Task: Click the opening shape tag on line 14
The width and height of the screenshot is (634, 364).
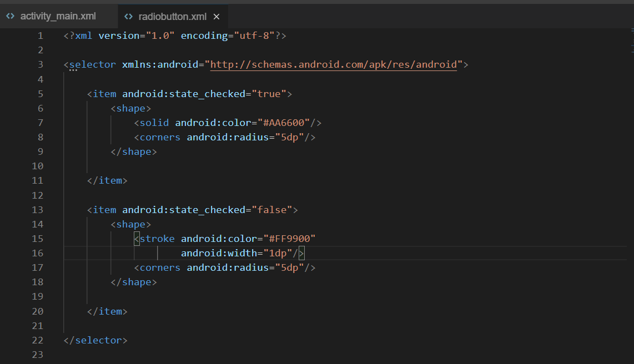Action: pos(131,224)
